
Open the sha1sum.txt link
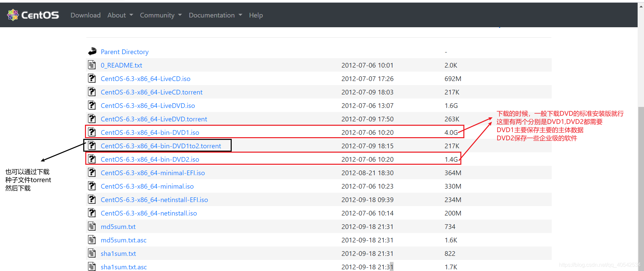(118, 254)
